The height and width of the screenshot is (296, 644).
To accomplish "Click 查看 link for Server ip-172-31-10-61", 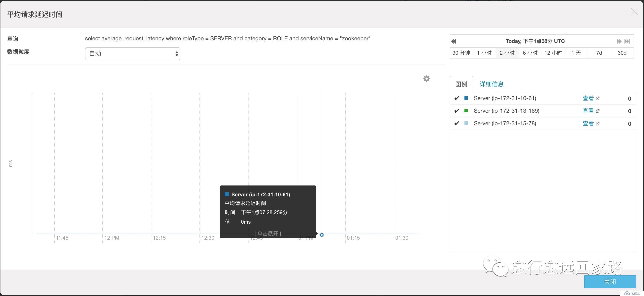I will [x=588, y=98].
